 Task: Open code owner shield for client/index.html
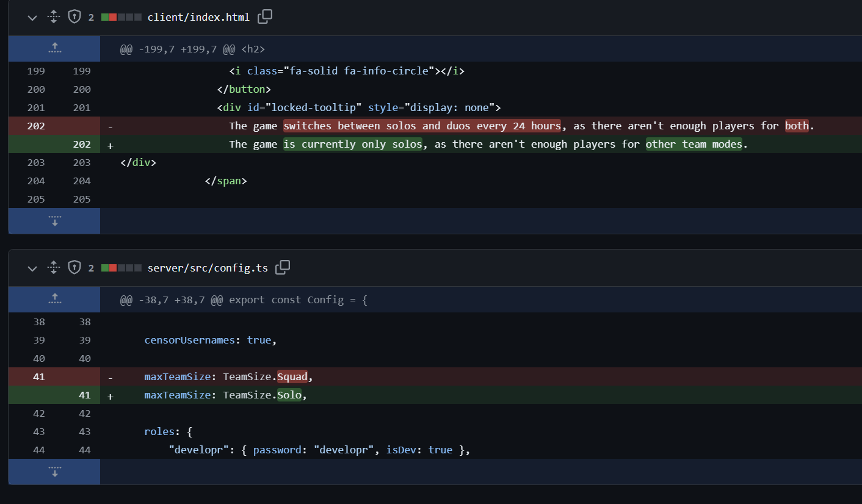click(x=74, y=17)
